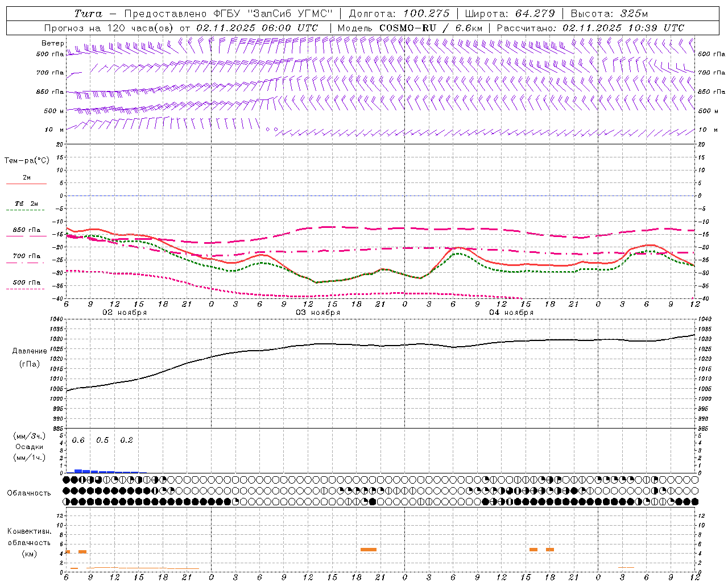
Task: Click the "02 ноября" date label
Action: 125,313
